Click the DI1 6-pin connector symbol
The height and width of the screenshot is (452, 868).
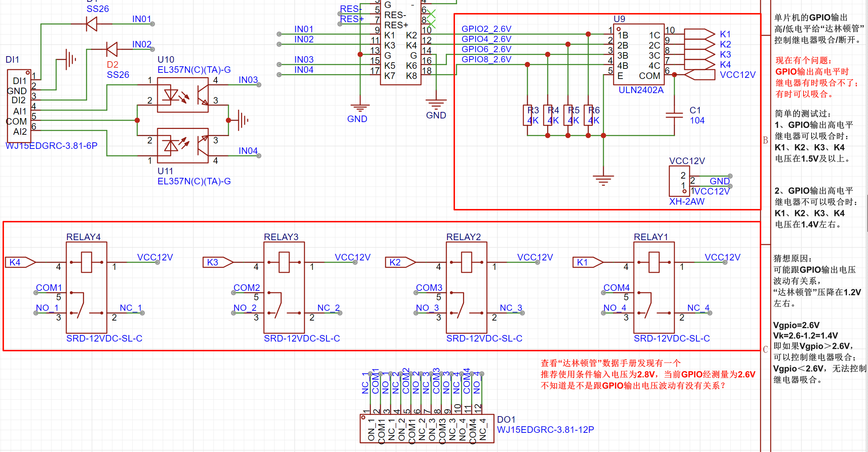pyautogui.click(x=19, y=106)
